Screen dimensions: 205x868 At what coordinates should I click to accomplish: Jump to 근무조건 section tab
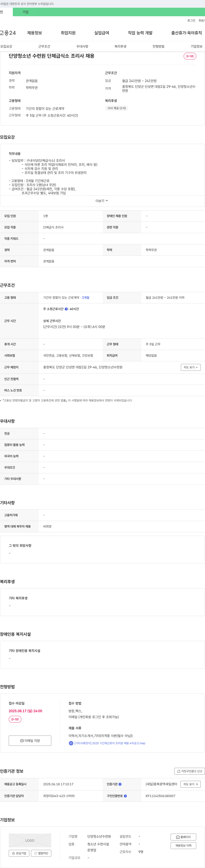point(44,47)
